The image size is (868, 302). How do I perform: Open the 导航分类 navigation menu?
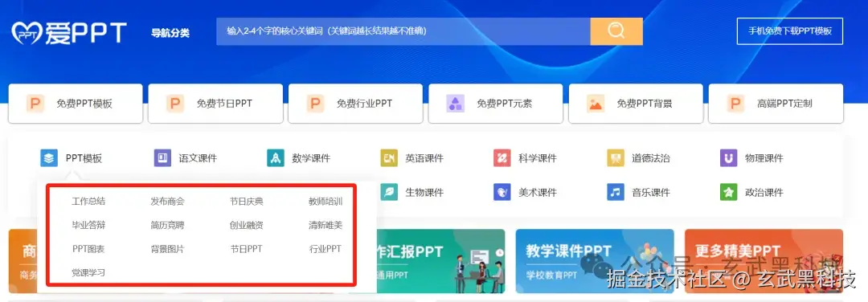click(170, 33)
